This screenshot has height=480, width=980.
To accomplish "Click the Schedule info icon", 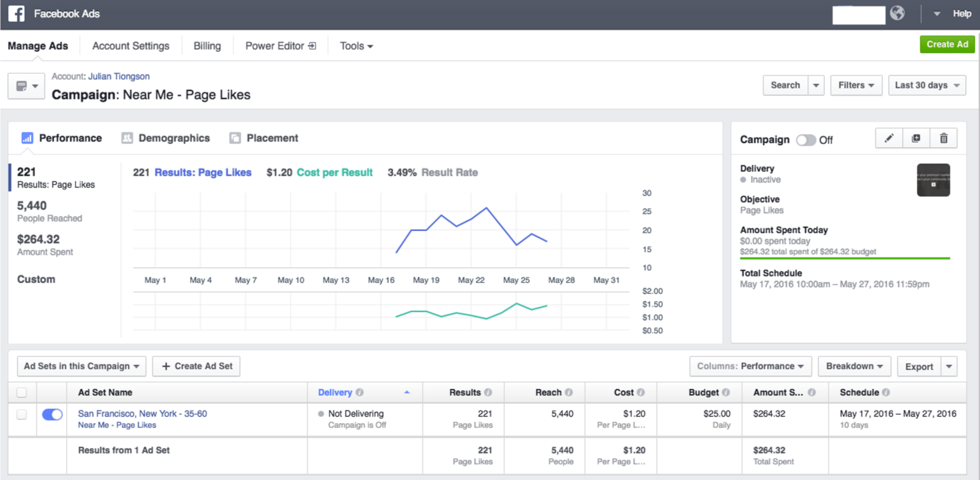I will pos(886,392).
